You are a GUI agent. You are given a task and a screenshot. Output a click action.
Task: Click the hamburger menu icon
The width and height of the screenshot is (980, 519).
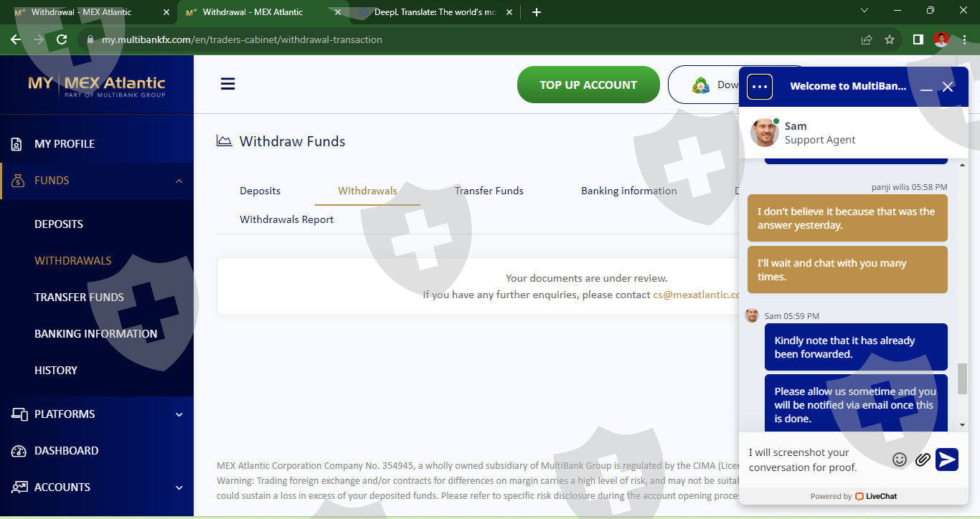(227, 85)
